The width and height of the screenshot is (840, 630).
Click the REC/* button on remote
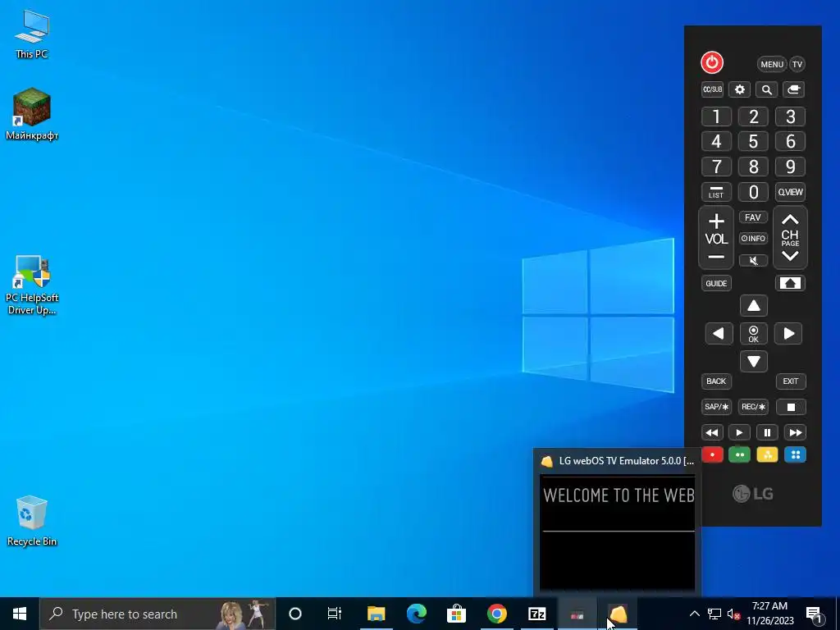point(753,407)
